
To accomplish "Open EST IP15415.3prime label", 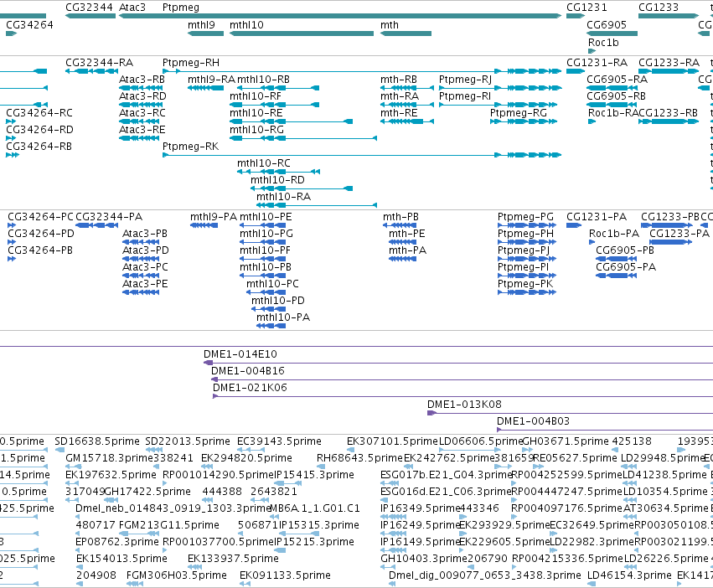I will point(314,475).
